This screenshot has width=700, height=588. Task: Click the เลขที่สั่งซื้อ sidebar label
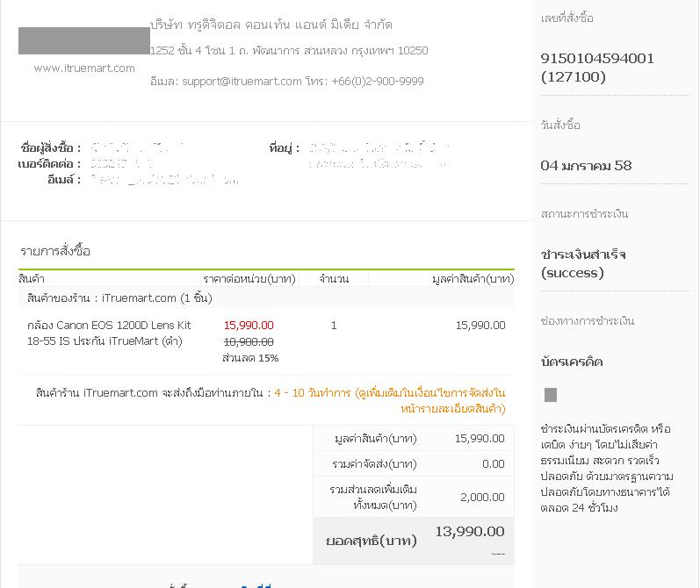[567, 18]
